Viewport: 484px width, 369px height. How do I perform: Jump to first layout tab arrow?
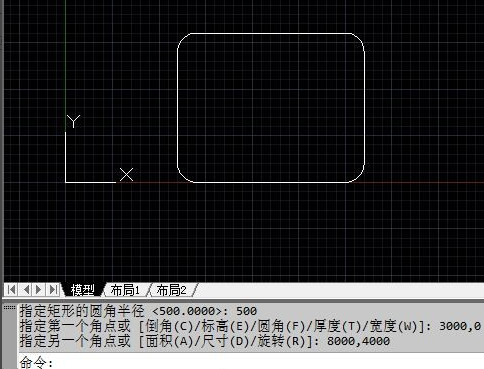click(x=11, y=289)
